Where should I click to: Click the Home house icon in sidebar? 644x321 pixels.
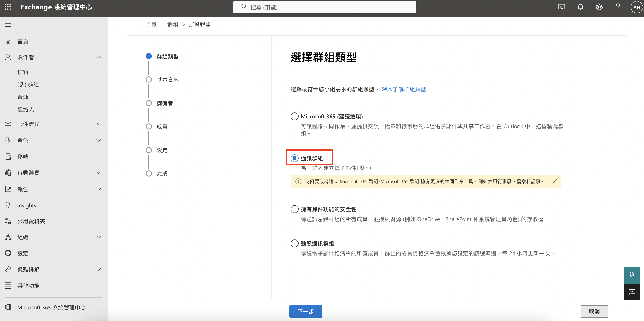click(x=8, y=41)
